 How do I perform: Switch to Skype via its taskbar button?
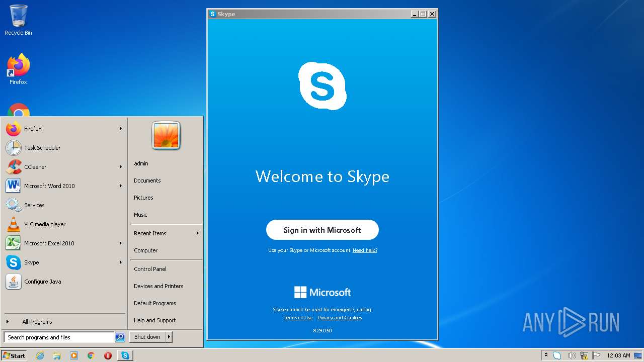point(125,355)
